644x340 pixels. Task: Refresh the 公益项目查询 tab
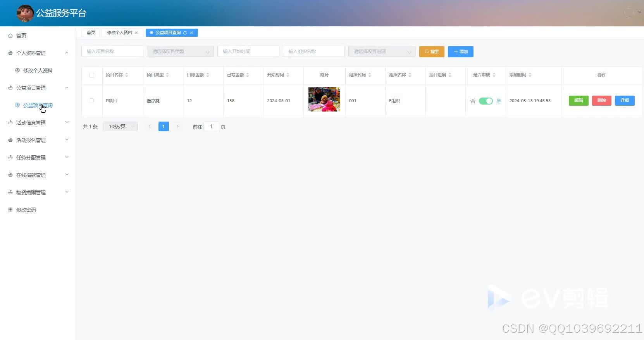point(185,33)
